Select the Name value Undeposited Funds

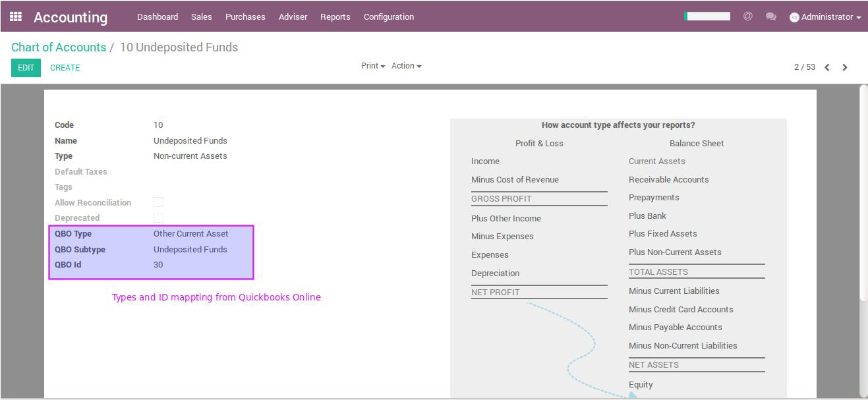190,140
